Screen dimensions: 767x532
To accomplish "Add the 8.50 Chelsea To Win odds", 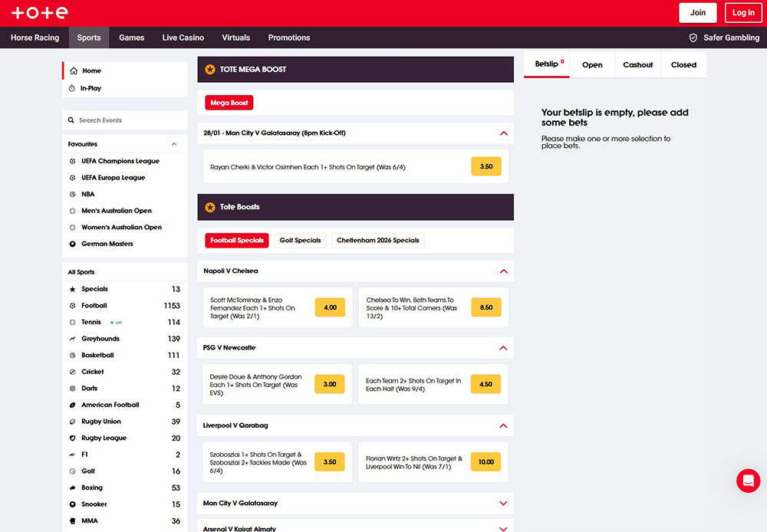I will 486,307.
